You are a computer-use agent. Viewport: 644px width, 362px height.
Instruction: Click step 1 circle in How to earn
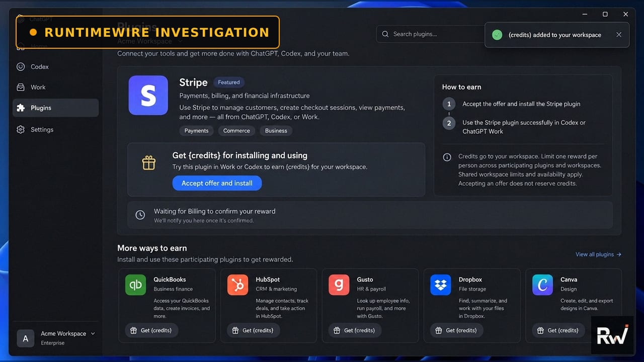449,104
